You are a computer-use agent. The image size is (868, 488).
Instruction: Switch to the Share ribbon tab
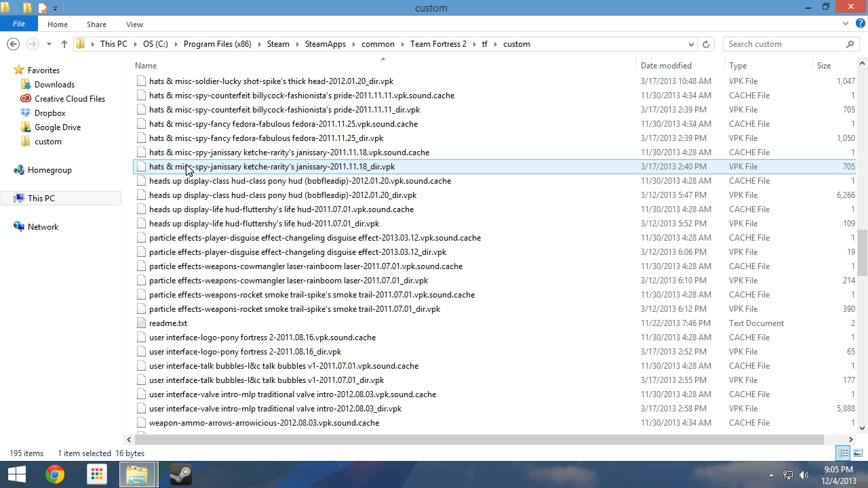96,24
